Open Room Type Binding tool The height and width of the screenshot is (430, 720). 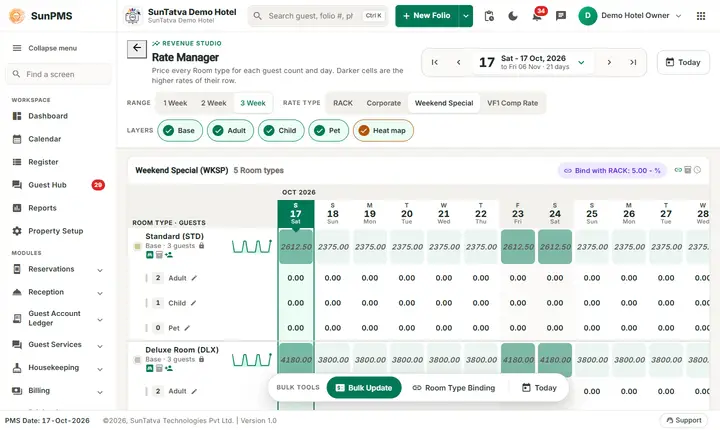[x=454, y=388]
